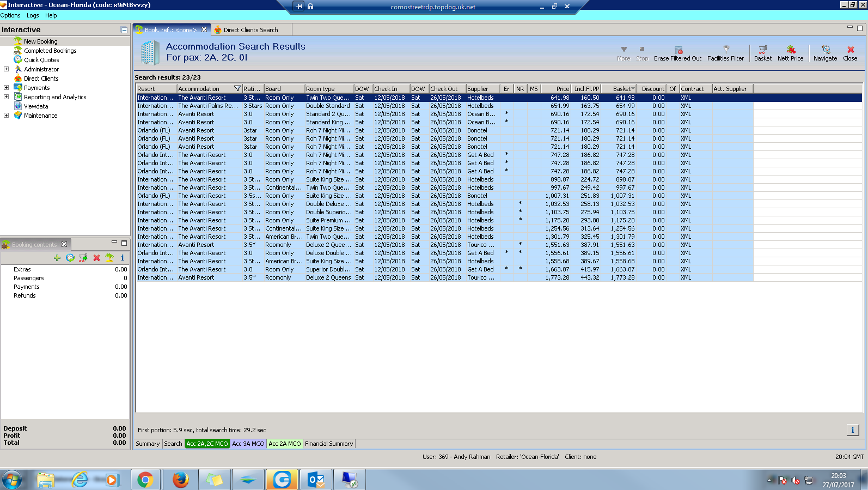The width and height of the screenshot is (868, 490).
Task: Switch to the Summary bottom tab
Action: [148, 444]
